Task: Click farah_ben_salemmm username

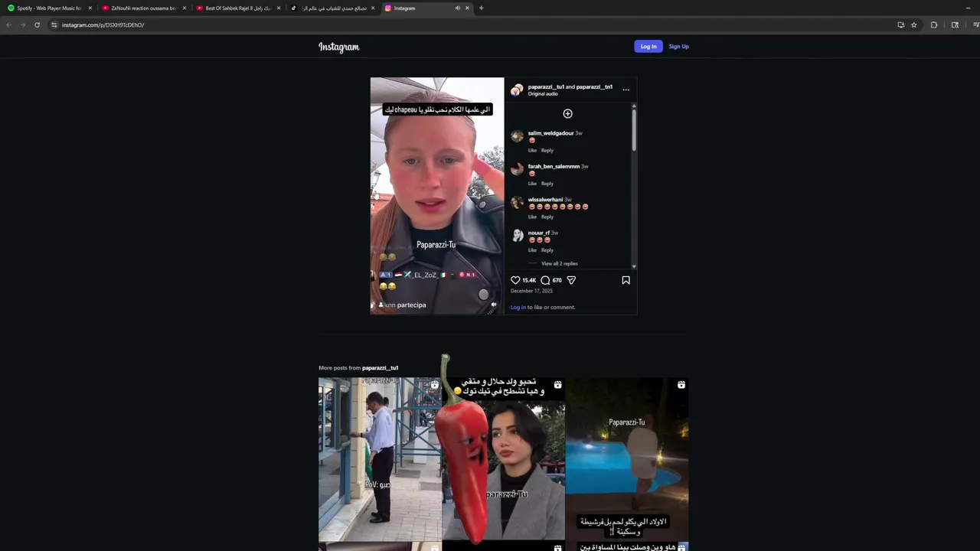Action: point(554,166)
